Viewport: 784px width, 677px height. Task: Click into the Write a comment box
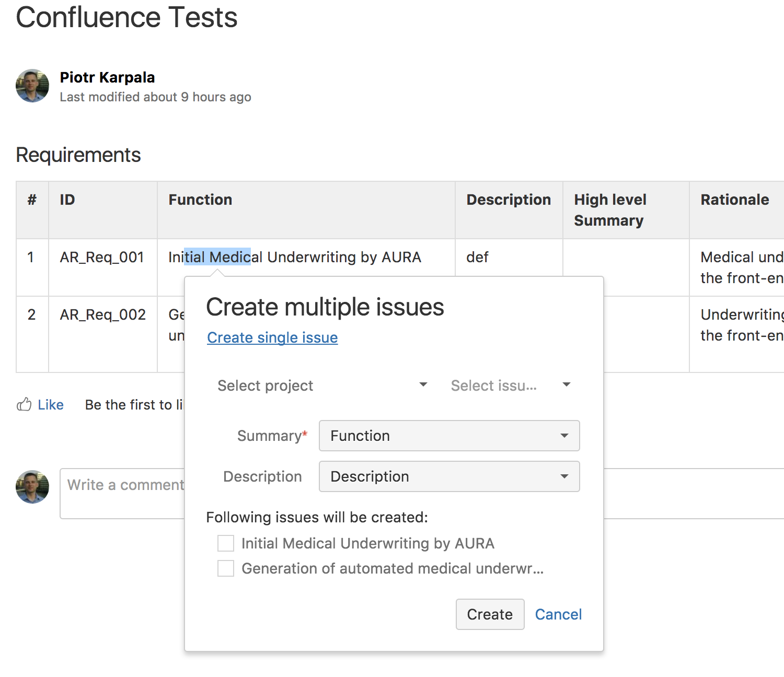point(122,494)
